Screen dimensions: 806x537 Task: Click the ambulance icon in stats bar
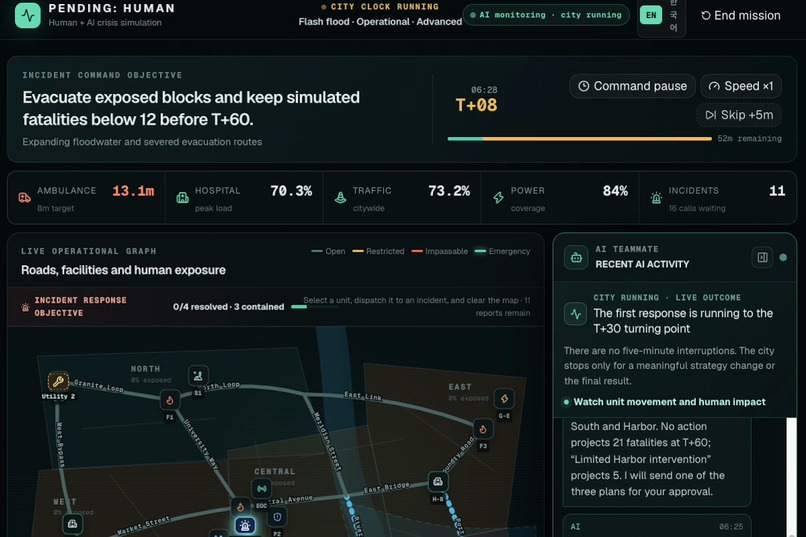click(x=25, y=197)
